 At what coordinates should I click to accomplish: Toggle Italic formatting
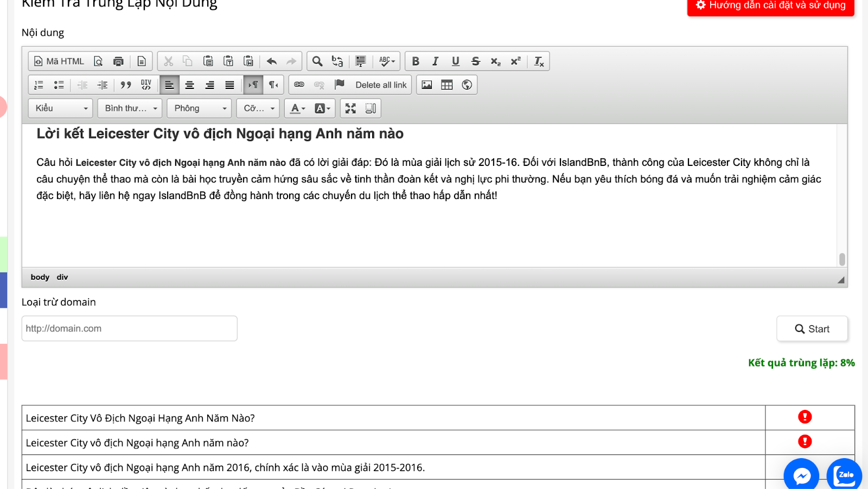pyautogui.click(x=435, y=61)
